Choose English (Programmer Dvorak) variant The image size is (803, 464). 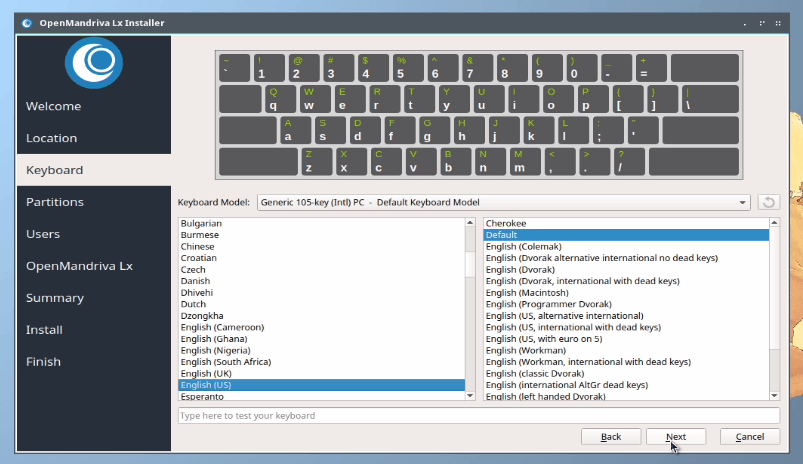point(626,304)
